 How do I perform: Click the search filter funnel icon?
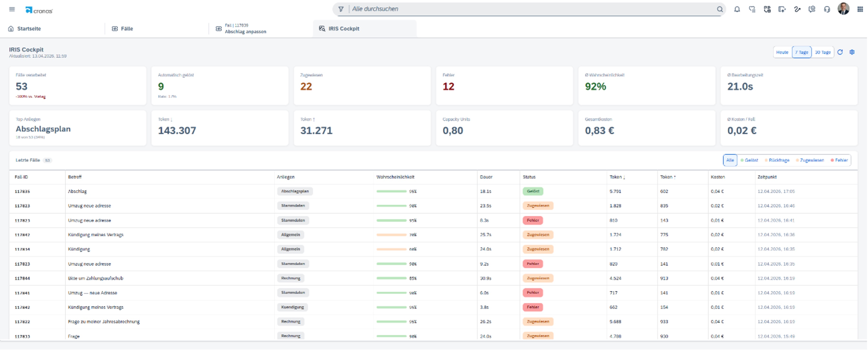[x=341, y=9]
